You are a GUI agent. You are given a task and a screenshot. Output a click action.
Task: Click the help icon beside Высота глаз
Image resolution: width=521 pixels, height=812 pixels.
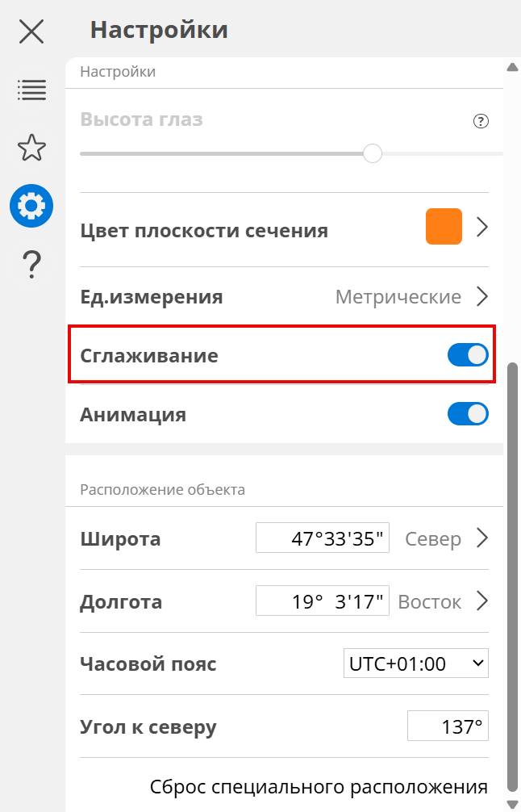tap(481, 122)
